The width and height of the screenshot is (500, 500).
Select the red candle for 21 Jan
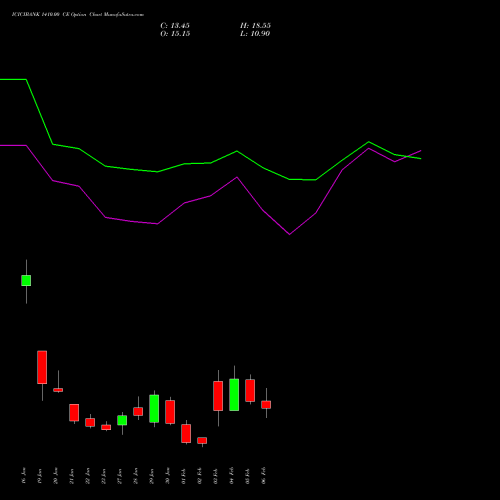coord(74,413)
